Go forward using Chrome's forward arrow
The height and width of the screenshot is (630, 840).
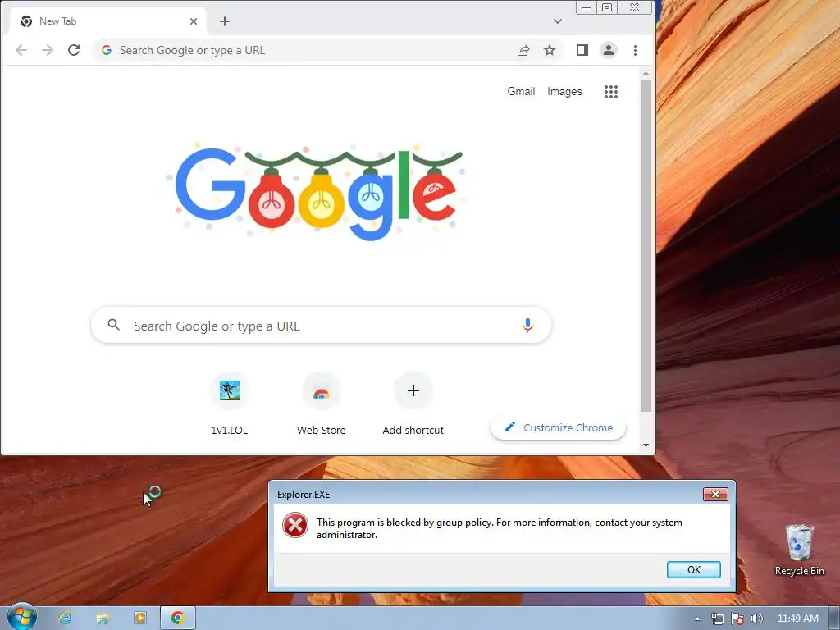[x=48, y=50]
